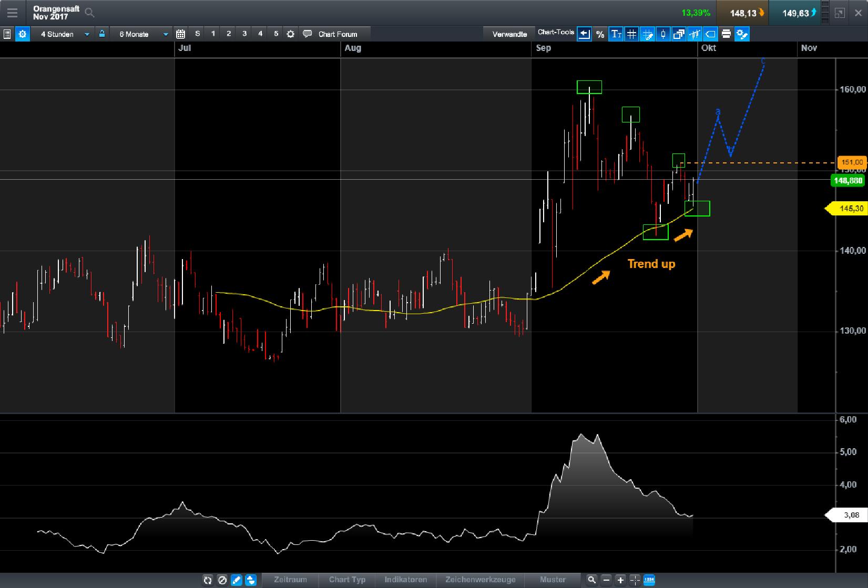Toggle the chart lock padlock

click(x=101, y=34)
